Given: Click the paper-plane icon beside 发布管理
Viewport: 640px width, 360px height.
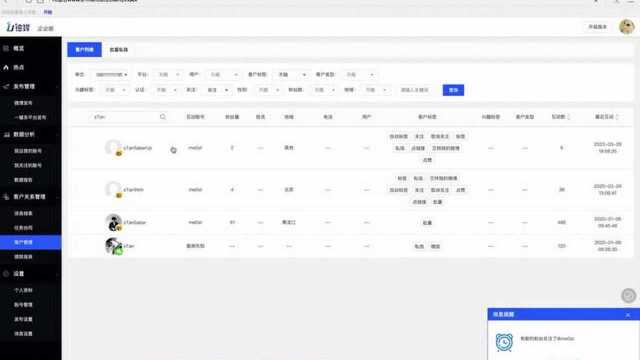Looking at the screenshot, I should pos(6,87).
